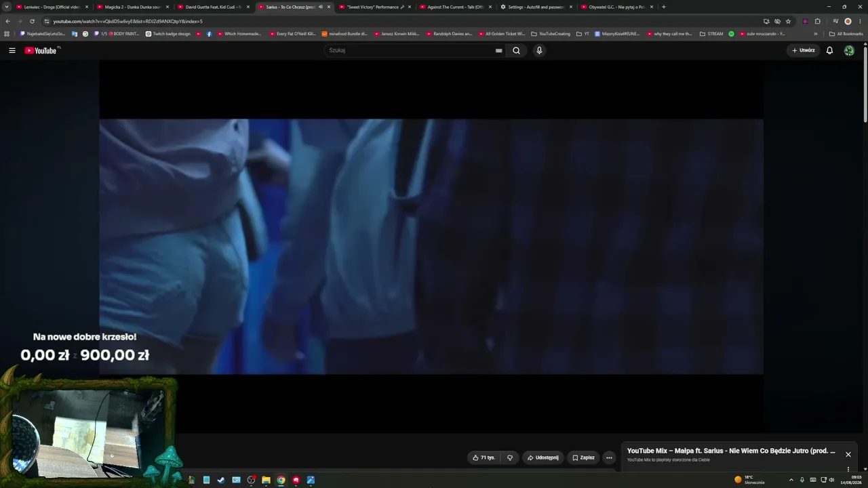The image size is (868, 488).
Task: Open the minafood Bundle bookmark
Action: [x=344, y=34]
